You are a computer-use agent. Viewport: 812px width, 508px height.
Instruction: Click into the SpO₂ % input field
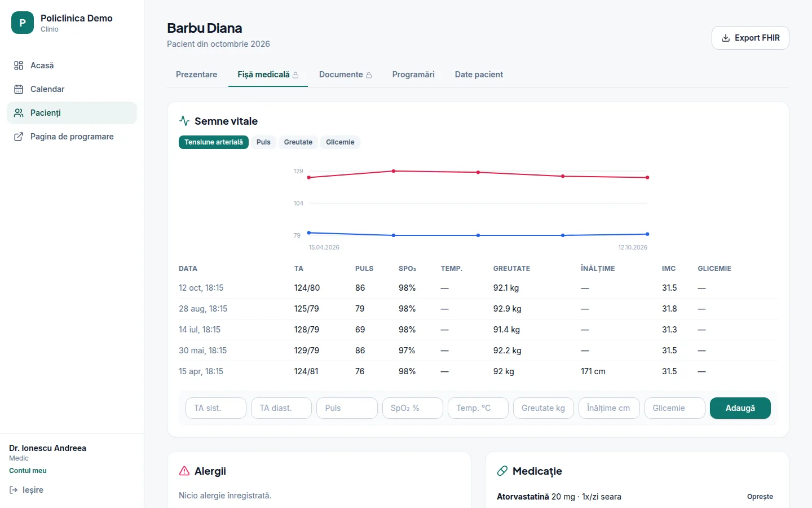pyautogui.click(x=412, y=408)
